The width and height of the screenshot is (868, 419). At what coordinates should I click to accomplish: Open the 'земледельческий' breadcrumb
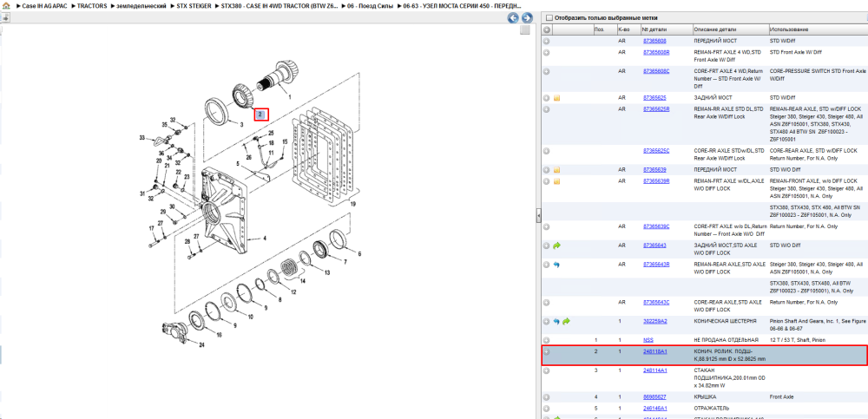[141, 5]
